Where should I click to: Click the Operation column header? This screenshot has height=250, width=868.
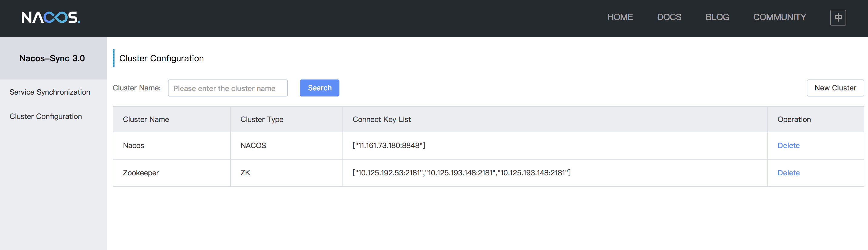click(x=794, y=120)
